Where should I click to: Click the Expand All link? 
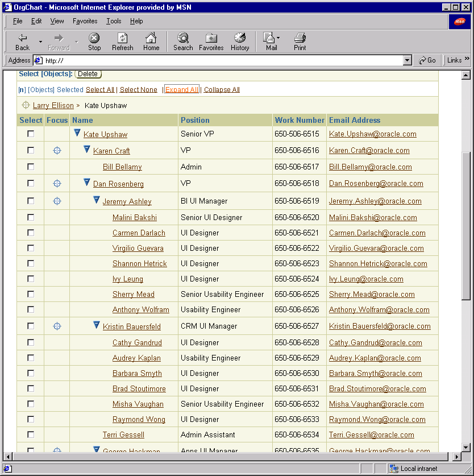coord(182,90)
